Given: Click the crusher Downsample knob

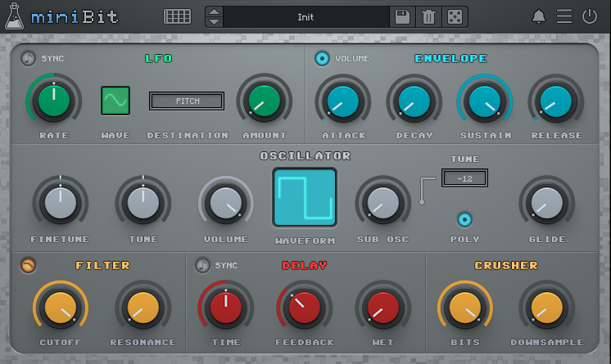Looking at the screenshot, I should tap(547, 308).
